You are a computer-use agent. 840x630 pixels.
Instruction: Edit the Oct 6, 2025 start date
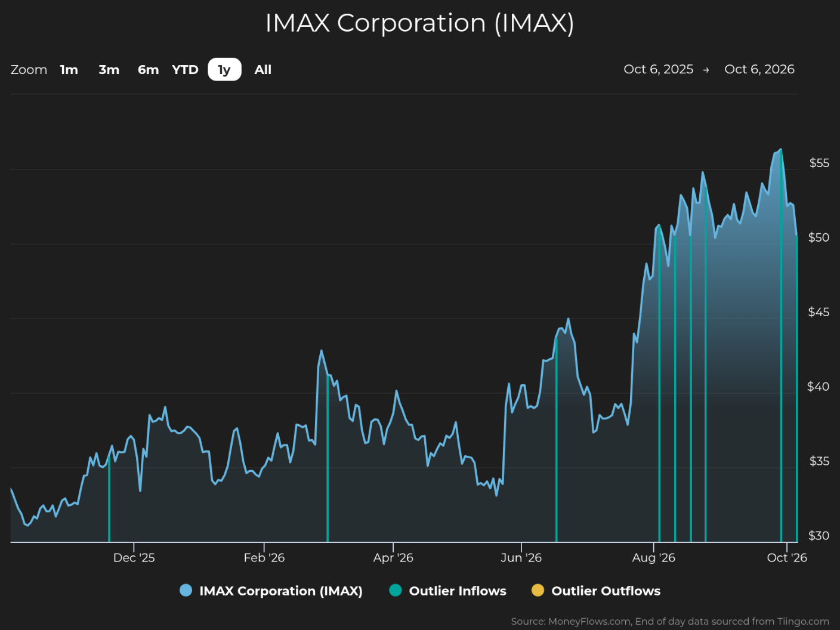click(x=659, y=69)
